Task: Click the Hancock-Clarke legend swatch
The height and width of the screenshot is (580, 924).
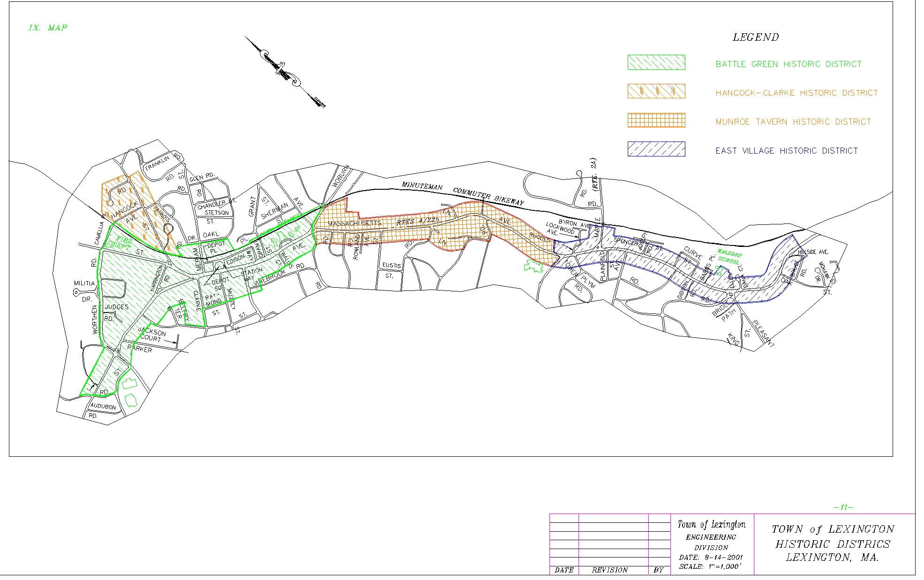Action: click(656, 91)
